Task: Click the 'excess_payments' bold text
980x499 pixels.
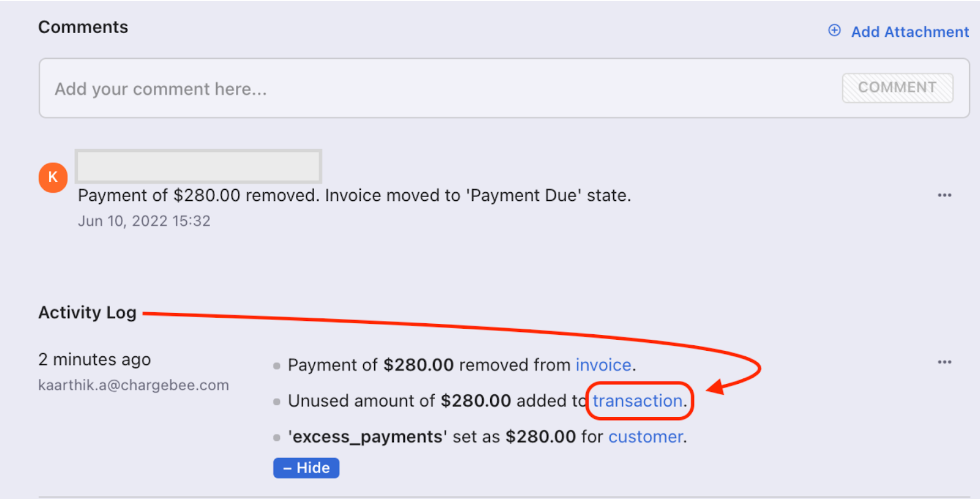Action: click(367, 437)
